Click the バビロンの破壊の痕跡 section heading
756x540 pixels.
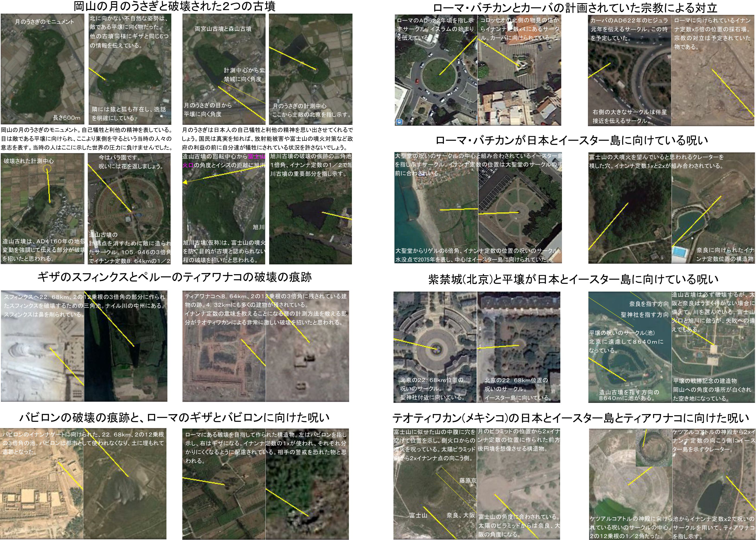tap(174, 418)
